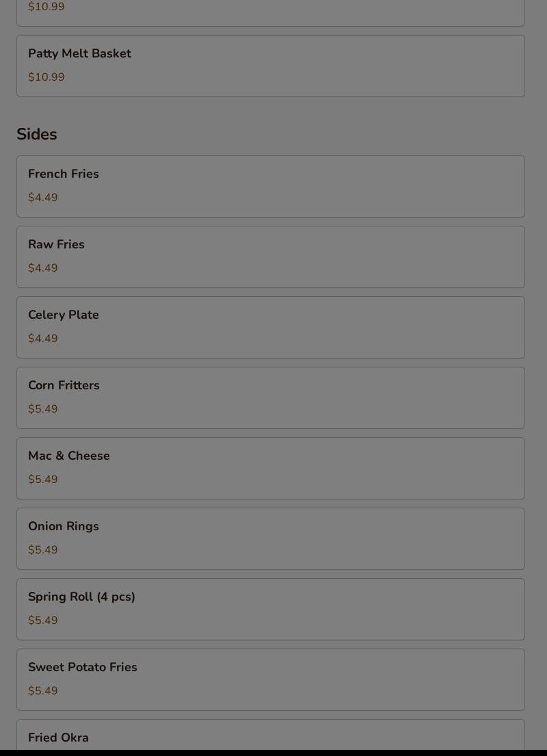
Task: Click the Celery Plate price label
Action: pyautogui.click(x=43, y=339)
